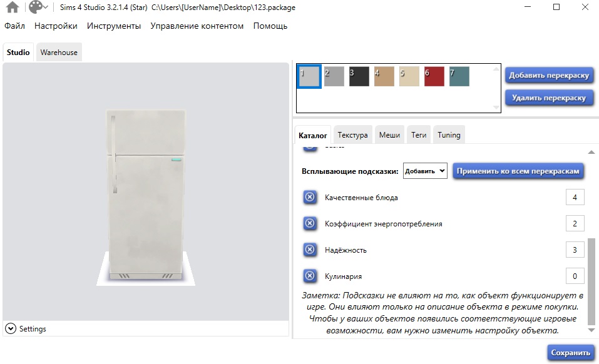Open Управление контентом menu
The width and height of the screenshot is (599, 364).
tap(197, 26)
